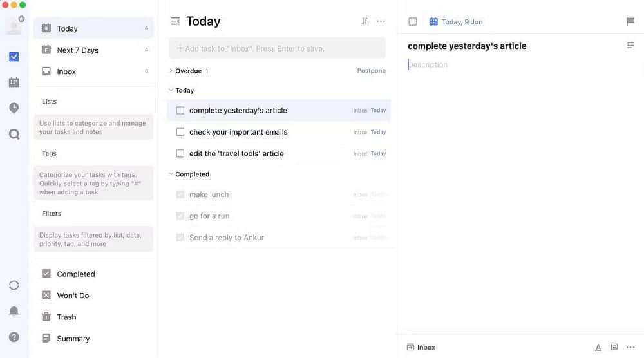Collapse the Completed task group
The image size is (644, 358).
click(171, 174)
